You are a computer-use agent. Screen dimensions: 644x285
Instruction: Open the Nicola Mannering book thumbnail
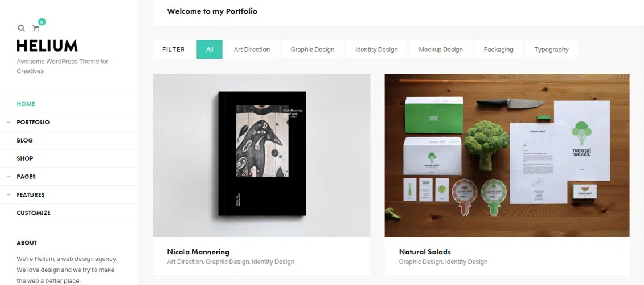click(x=261, y=155)
